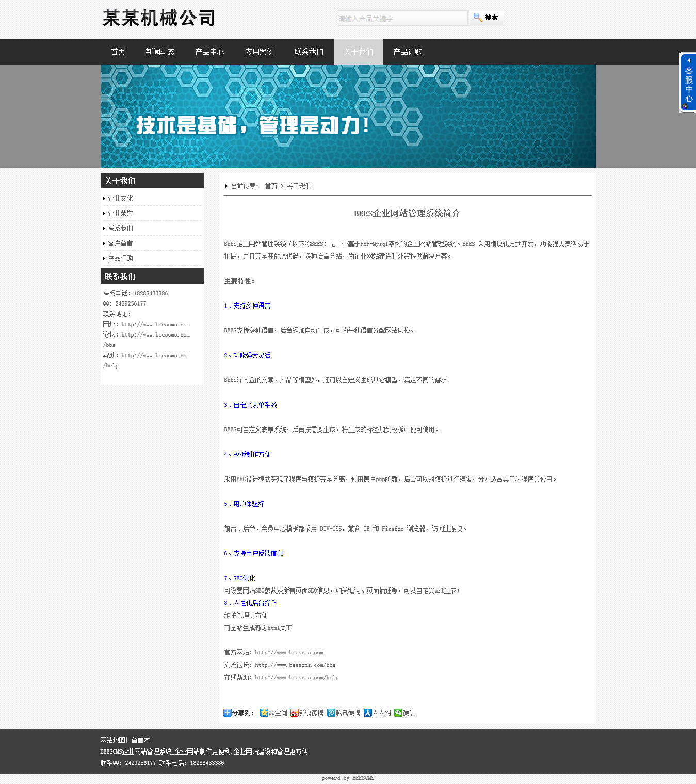Click the 某某机械公司 site logo
The height and width of the screenshot is (784, 696).
tap(159, 18)
